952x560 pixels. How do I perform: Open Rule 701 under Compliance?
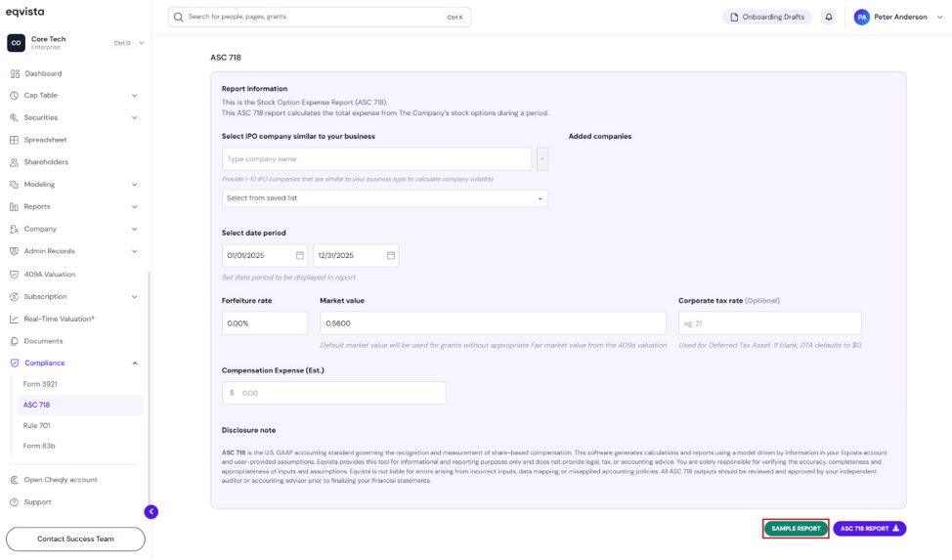37,426
